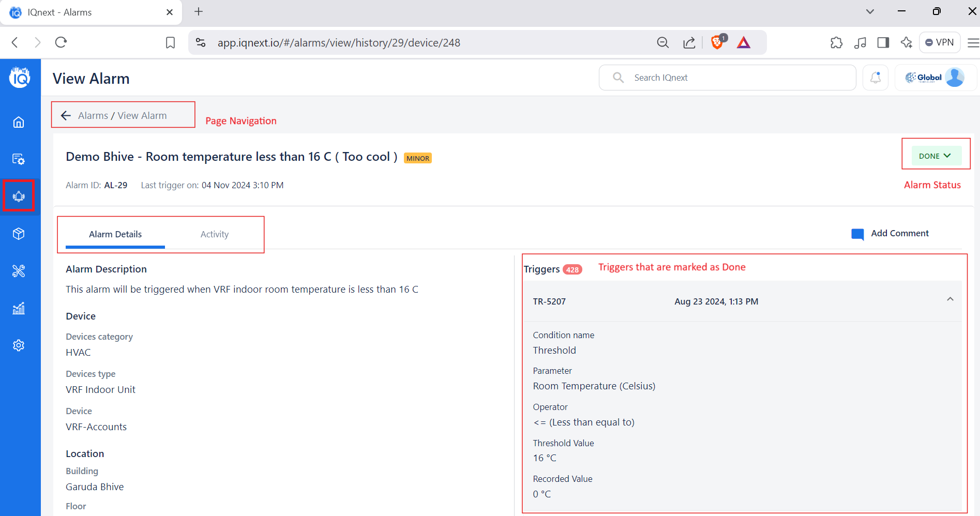Click the Alarms breadcrumb link

(x=93, y=115)
